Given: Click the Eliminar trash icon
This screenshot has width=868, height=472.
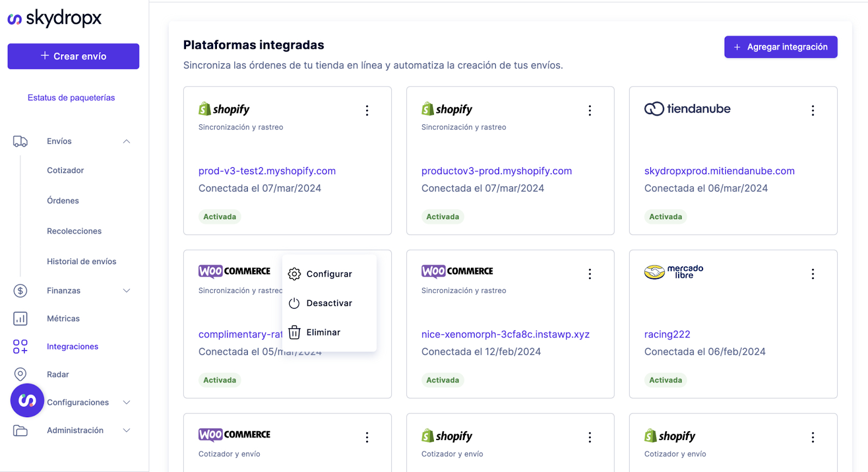Looking at the screenshot, I should (294, 332).
